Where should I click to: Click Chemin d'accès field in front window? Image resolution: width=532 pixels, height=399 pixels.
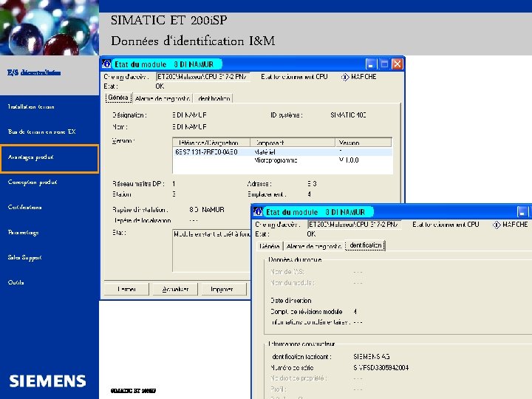coord(355,225)
